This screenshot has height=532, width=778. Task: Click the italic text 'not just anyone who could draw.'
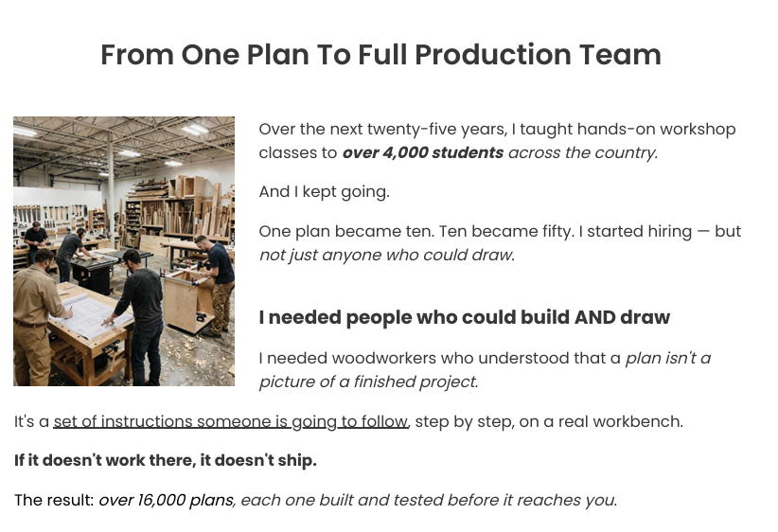pyautogui.click(x=387, y=255)
